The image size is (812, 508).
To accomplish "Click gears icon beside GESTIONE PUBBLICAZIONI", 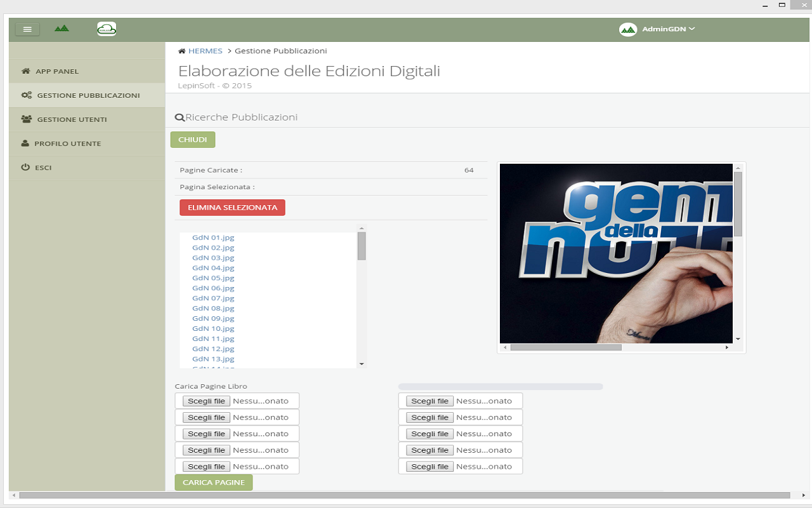I will [x=27, y=95].
